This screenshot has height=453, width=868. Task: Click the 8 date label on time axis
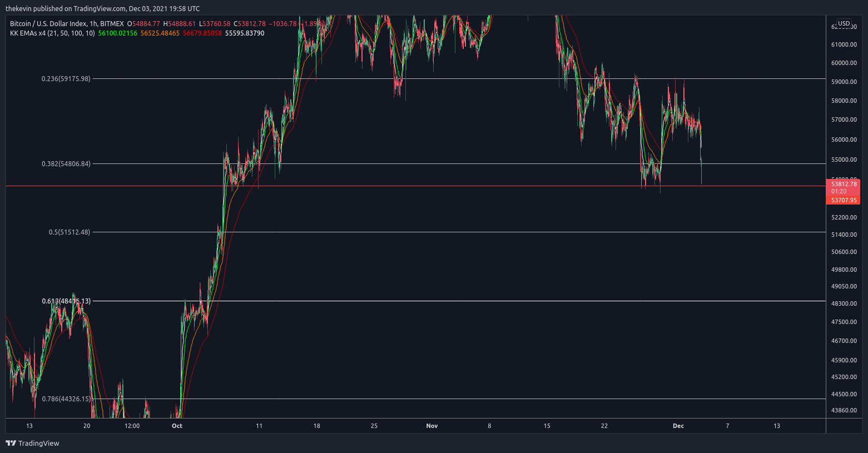coord(489,426)
